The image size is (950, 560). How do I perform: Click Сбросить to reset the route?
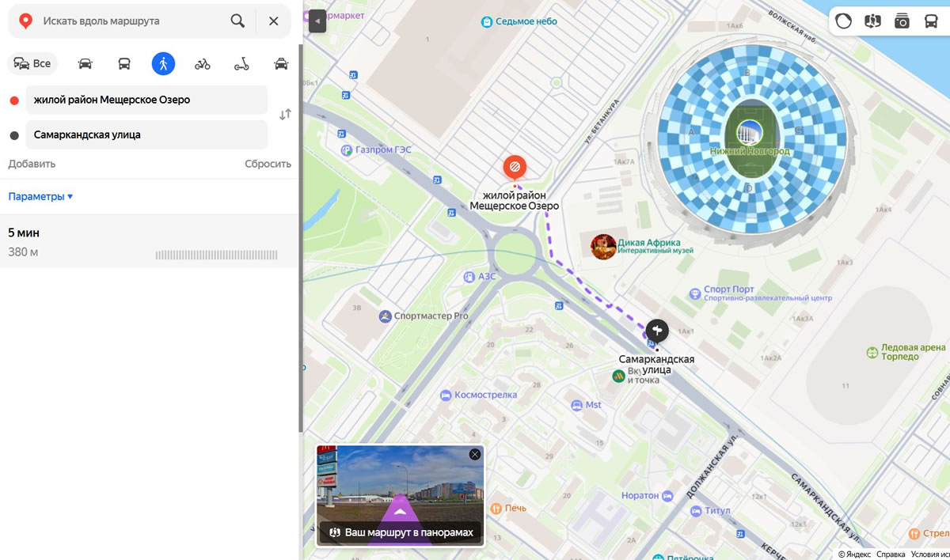click(268, 164)
